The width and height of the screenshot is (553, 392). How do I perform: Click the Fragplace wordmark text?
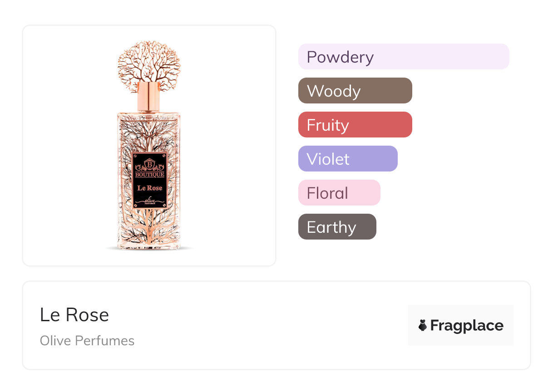click(467, 325)
